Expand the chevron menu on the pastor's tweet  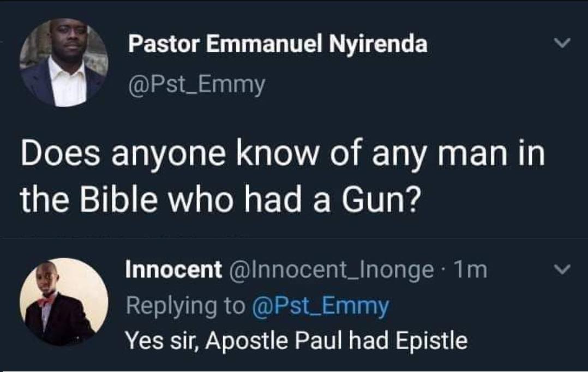(562, 43)
